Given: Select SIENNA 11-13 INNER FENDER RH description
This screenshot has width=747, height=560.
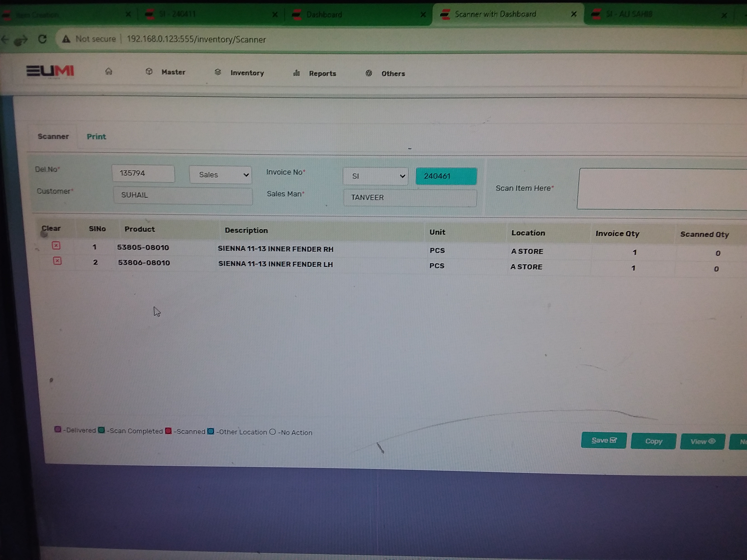Looking at the screenshot, I should click(x=275, y=249).
